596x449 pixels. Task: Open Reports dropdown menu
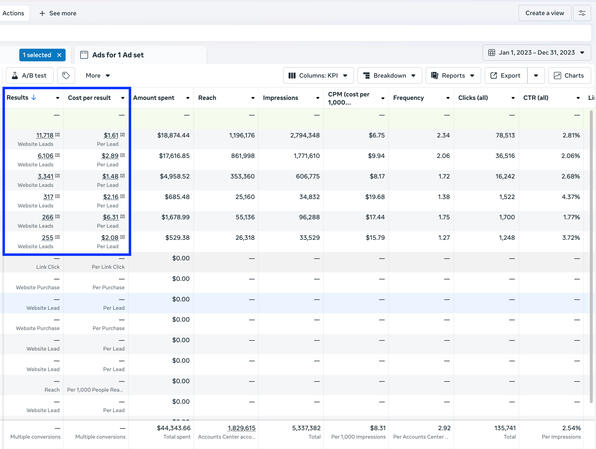point(453,76)
